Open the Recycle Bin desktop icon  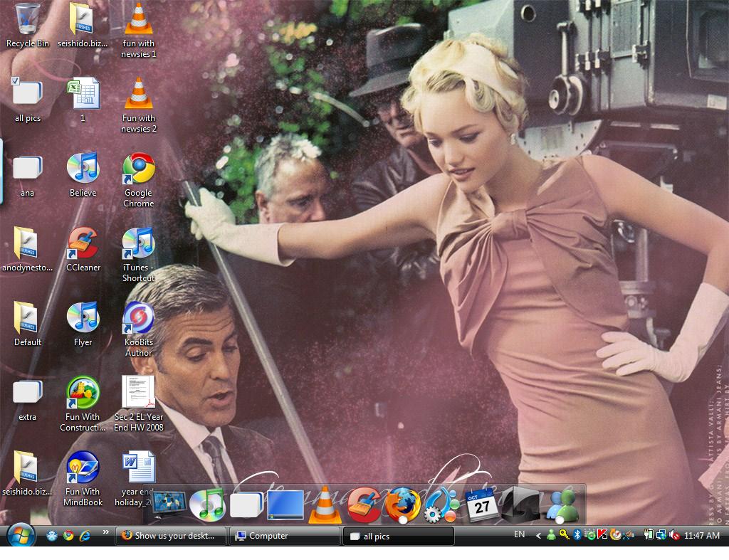27,19
